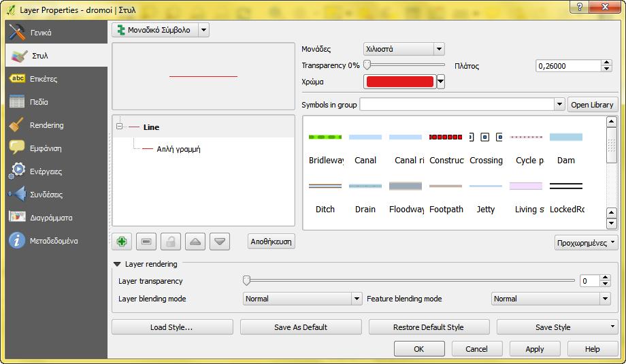626x364 pixels.
Task: Open the Προχωρημένες menu
Action: click(x=586, y=243)
